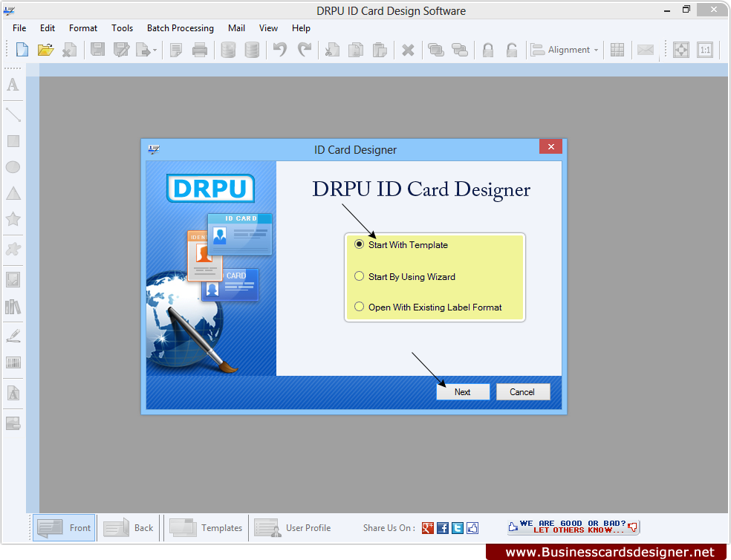The height and width of the screenshot is (560, 731).
Task: Select the Line drawing tool
Action: coord(13,114)
